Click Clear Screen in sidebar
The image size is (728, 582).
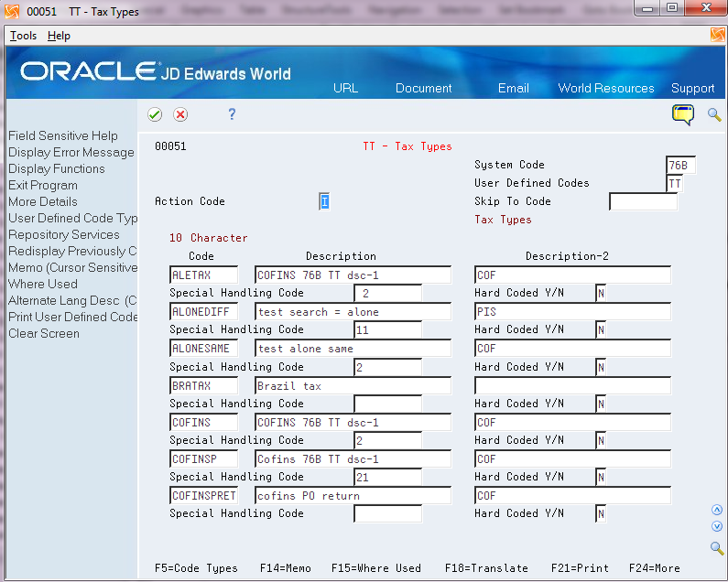click(x=44, y=333)
